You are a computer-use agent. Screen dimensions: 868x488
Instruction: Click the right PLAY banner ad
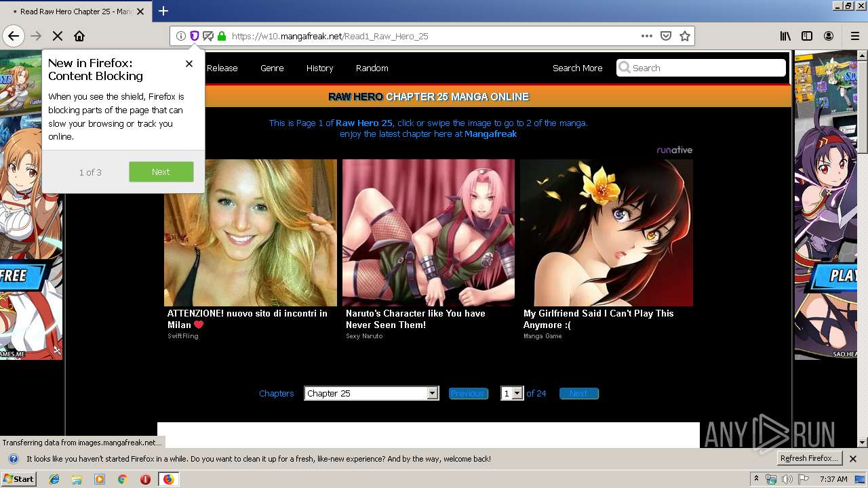[x=826, y=205]
